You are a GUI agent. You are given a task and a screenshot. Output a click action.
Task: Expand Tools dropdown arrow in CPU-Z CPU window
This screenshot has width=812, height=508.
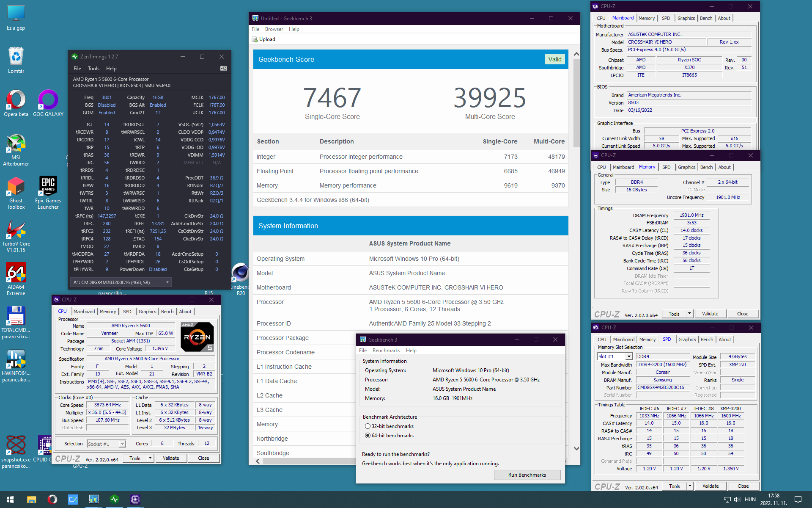[150, 458]
